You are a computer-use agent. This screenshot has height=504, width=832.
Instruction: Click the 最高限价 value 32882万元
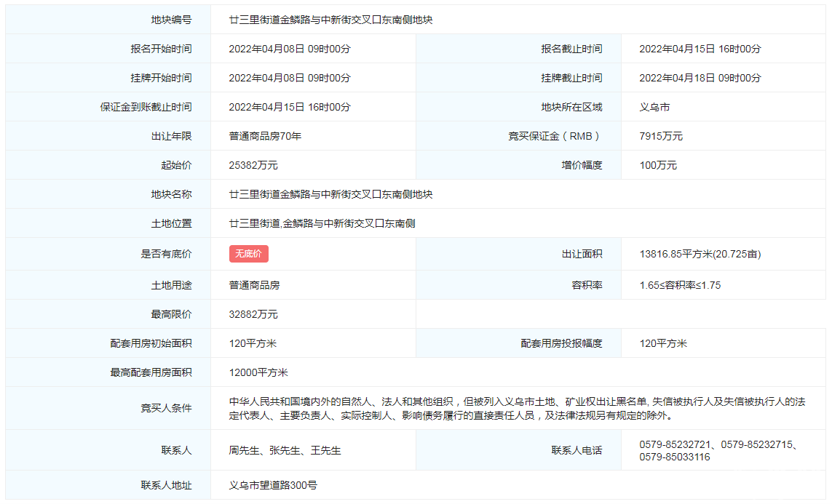pyautogui.click(x=253, y=314)
